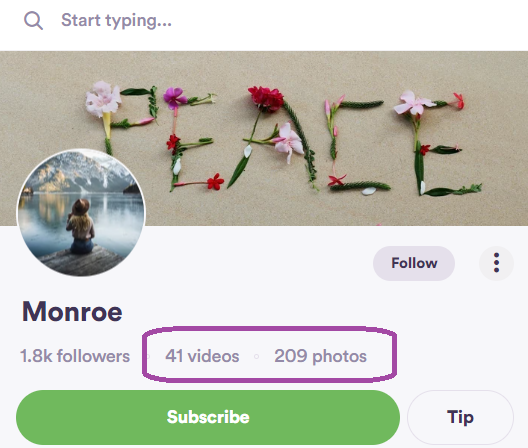Show the 1.8k followers list
Screen dimensions: 528x448
click(75, 356)
